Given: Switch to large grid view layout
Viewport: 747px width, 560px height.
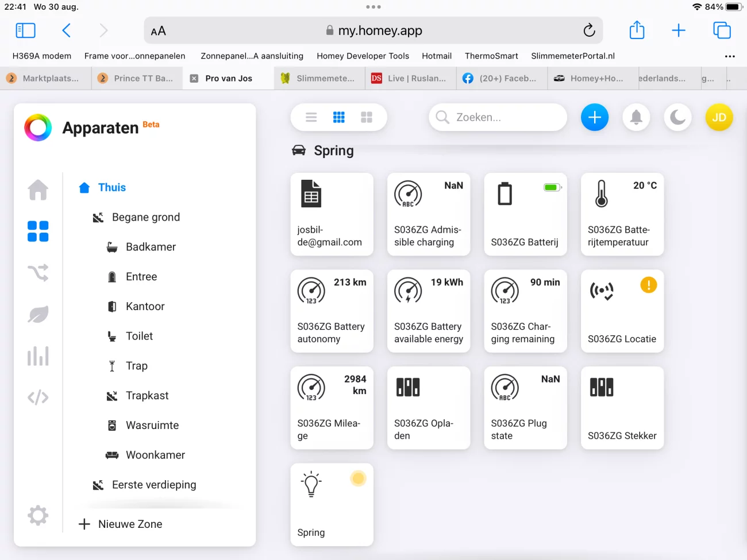Looking at the screenshot, I should 367,117.
